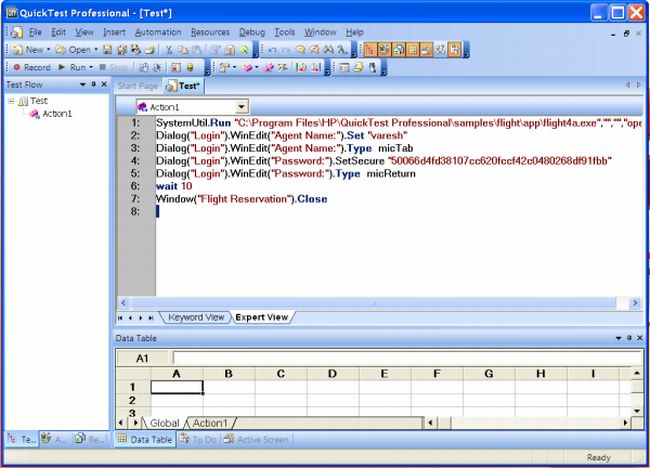Click the code editor scroll right arrow
Viewport: 650px width, 468px height.
tap(635, 303)
